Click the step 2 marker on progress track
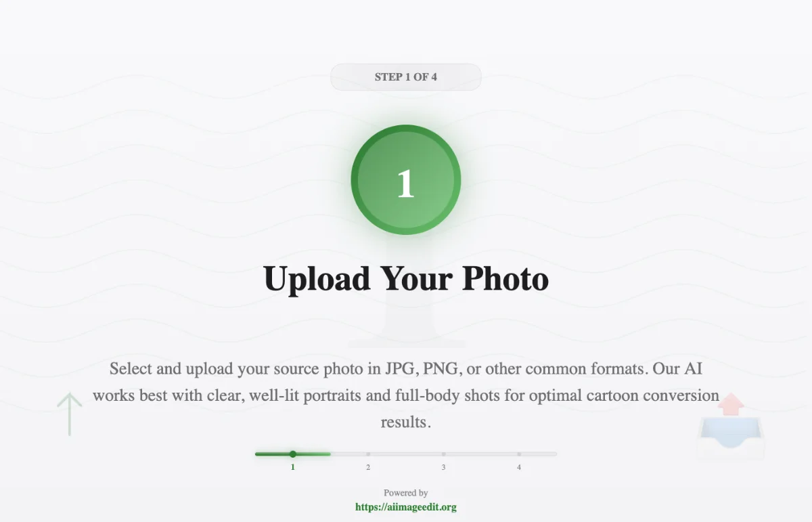Viewport: 812px width, 522px height. click(368, 454)
